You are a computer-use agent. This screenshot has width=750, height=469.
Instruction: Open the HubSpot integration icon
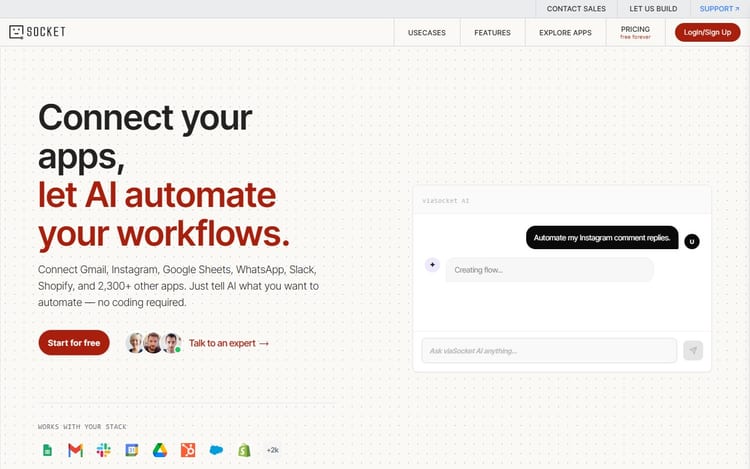coord(188,450)
